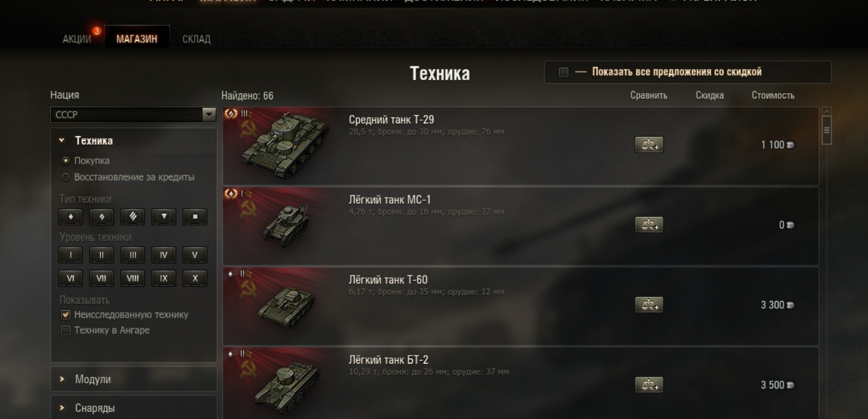Viewport: 868px width, 419px height.
Task: Add Т-29 to comparison list
Action: (649, 145)
